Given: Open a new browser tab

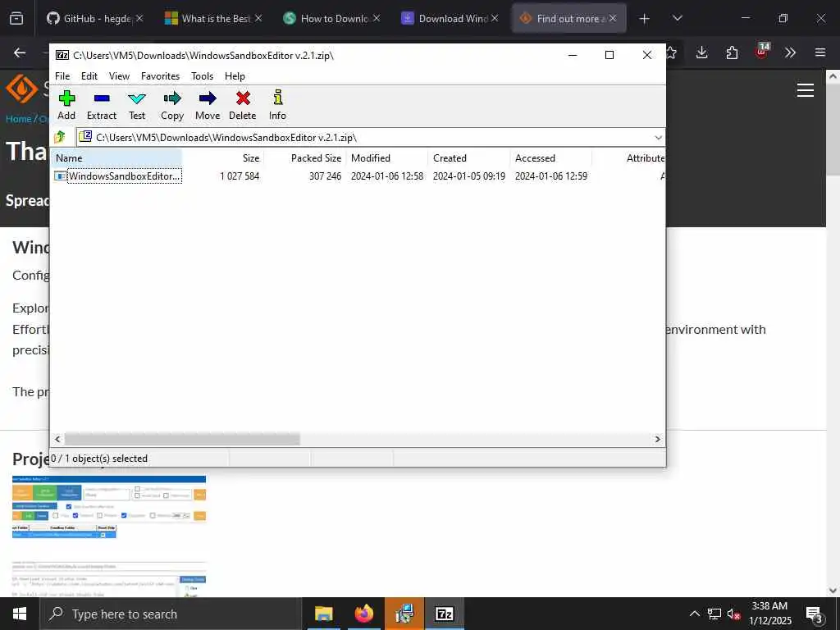Looking at the screenshot, I should click(x=645, y=19).
